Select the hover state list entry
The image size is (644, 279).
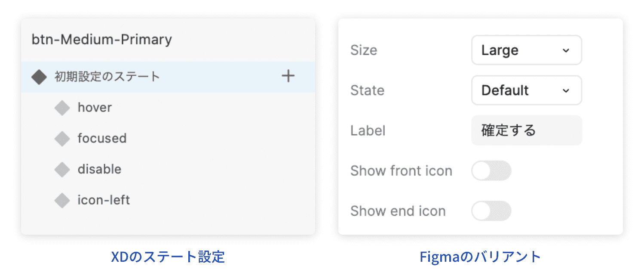pos(95,107)
